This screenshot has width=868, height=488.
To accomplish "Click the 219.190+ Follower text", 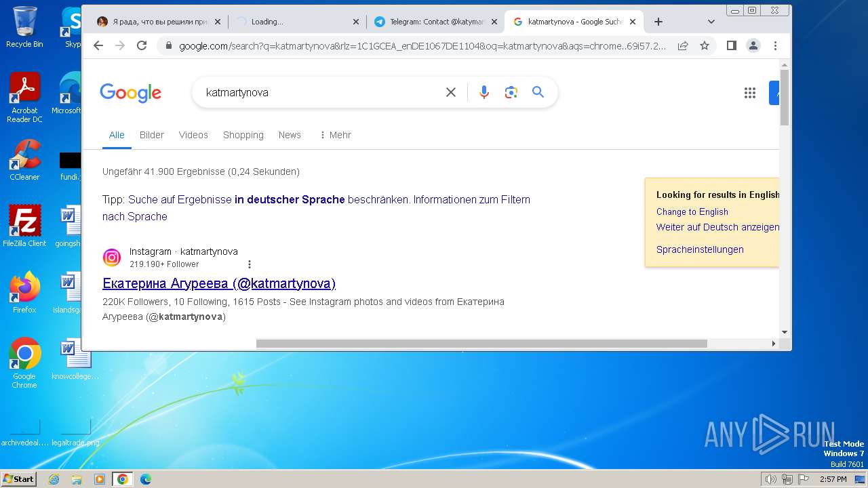I will 164,264.
